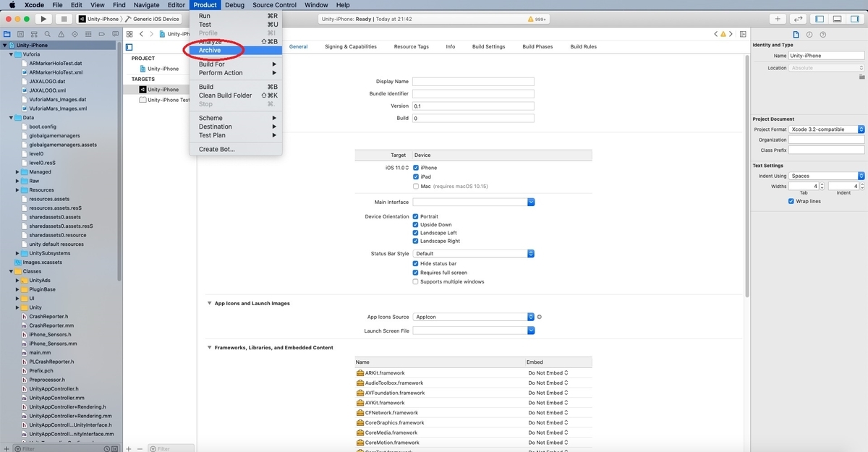Image resolution: width=868 pixels, height=452 pixels.
Task: Toggle the Hide status bar checkbox
Action: coord(416,263)
